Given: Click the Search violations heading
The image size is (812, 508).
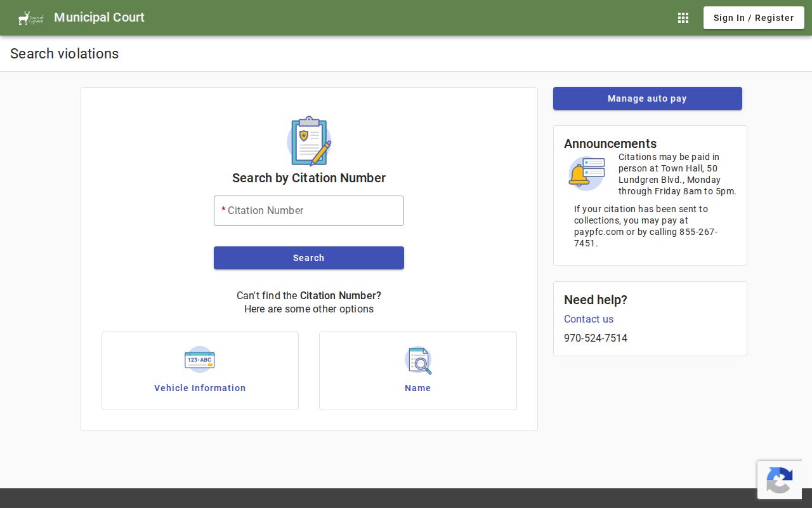Looking at the screenshot, I should [65, 53].
